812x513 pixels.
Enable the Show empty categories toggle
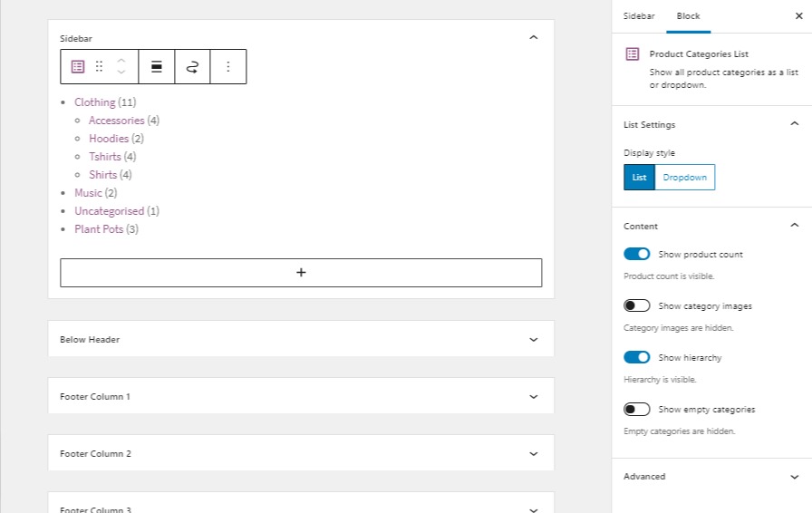click(637, 410)
